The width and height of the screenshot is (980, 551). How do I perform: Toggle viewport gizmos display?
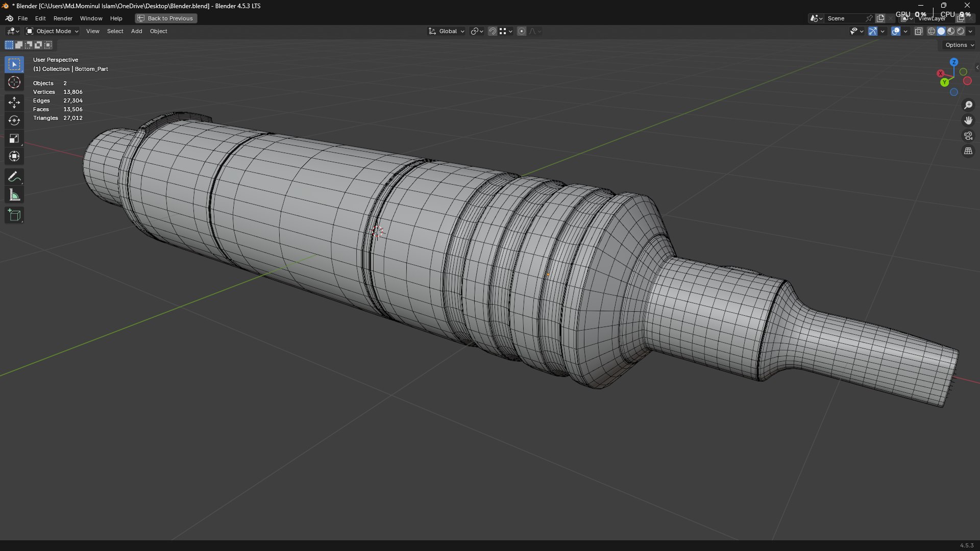pos(873,31)
